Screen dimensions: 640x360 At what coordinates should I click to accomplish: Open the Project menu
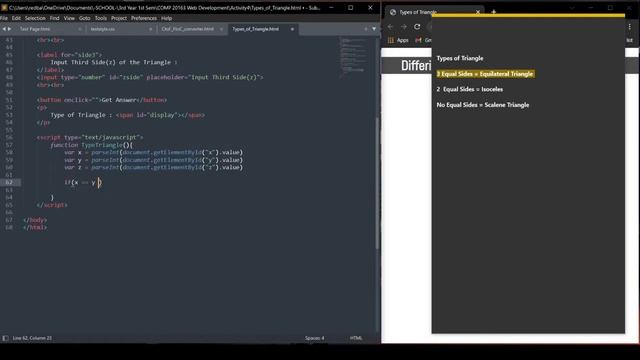pos(119,18)
